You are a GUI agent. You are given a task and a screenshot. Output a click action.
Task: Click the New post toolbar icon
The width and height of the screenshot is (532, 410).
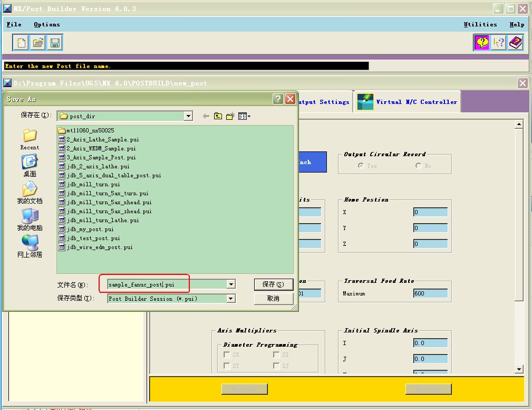pyautogui.click(x=21, y=43)
